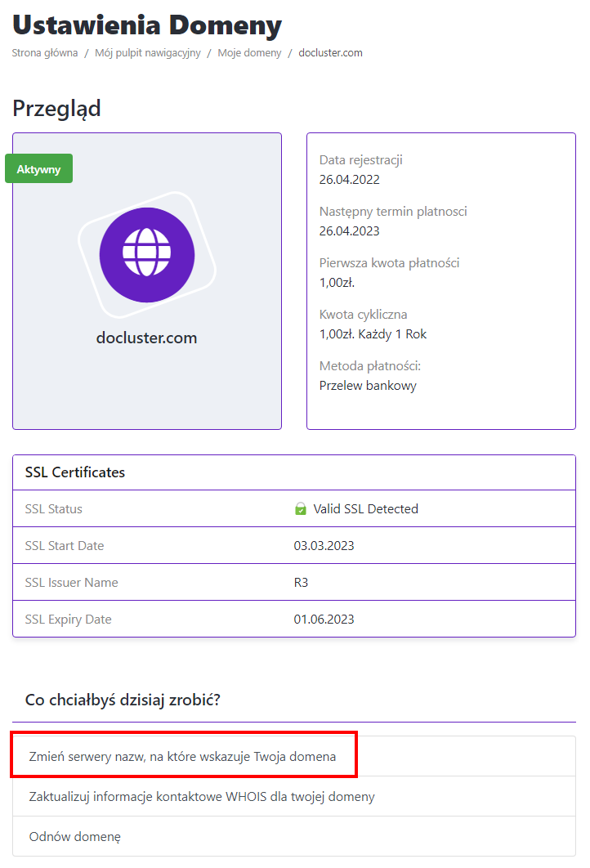This screenshot has width=590, height=868.
Task: Click the SSL Certificates table header
Action: [x=75, y=472]
